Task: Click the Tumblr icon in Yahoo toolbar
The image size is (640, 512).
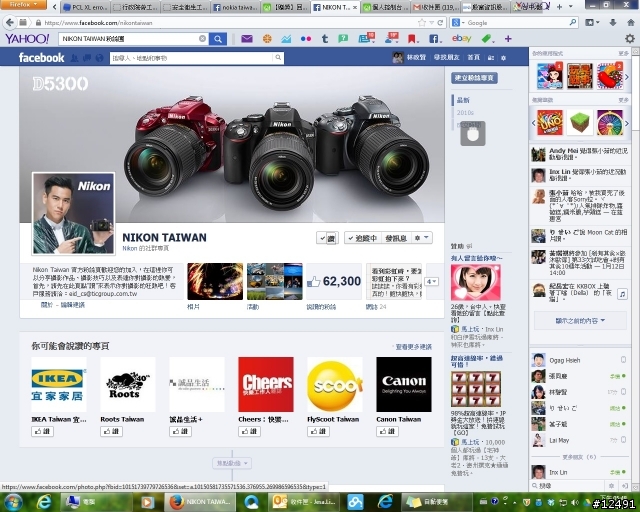Action: pyautogui.click(x=324, y=39)
